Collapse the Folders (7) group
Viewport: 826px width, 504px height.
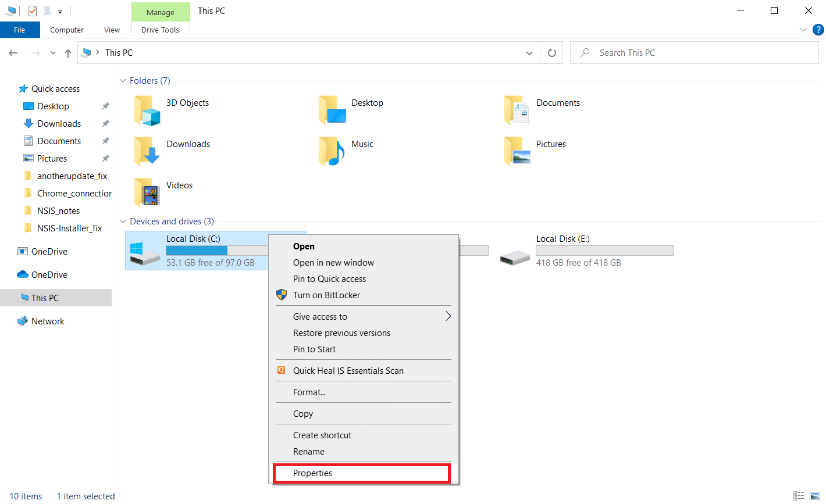coord(123,81)
